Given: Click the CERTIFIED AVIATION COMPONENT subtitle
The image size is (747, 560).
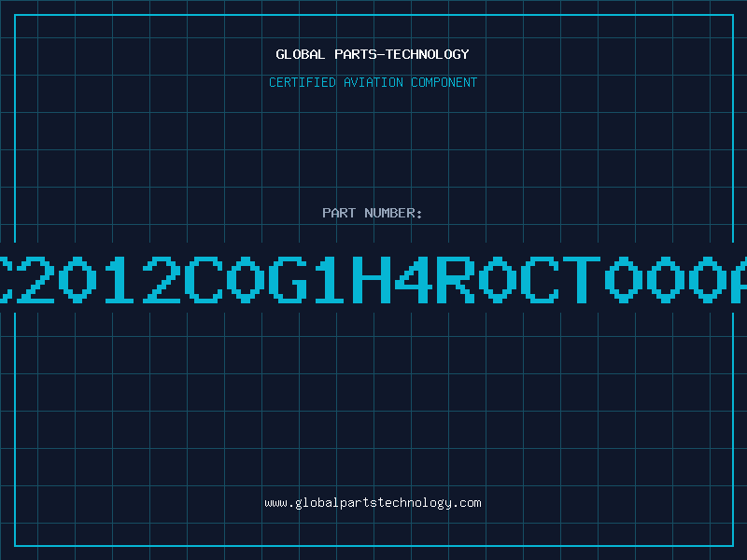Looking at the screenshot, I should [373, 82].
